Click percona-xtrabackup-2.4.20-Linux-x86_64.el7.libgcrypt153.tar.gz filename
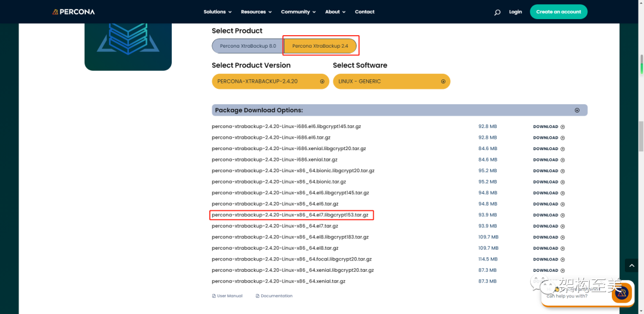This screenshot has height=314, width=644. click(x=290, y=214)
